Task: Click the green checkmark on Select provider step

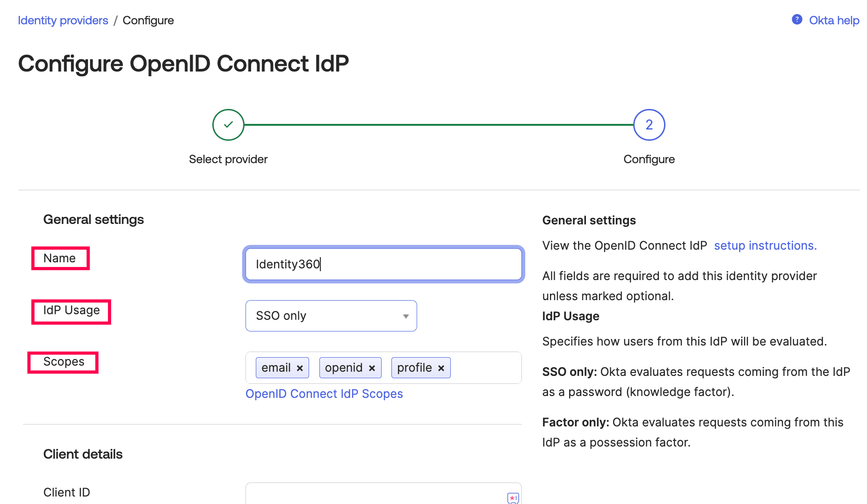Action: point(228,124)
